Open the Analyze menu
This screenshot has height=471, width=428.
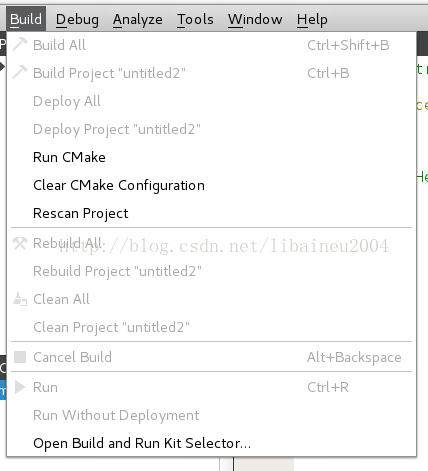coord(138,19)
